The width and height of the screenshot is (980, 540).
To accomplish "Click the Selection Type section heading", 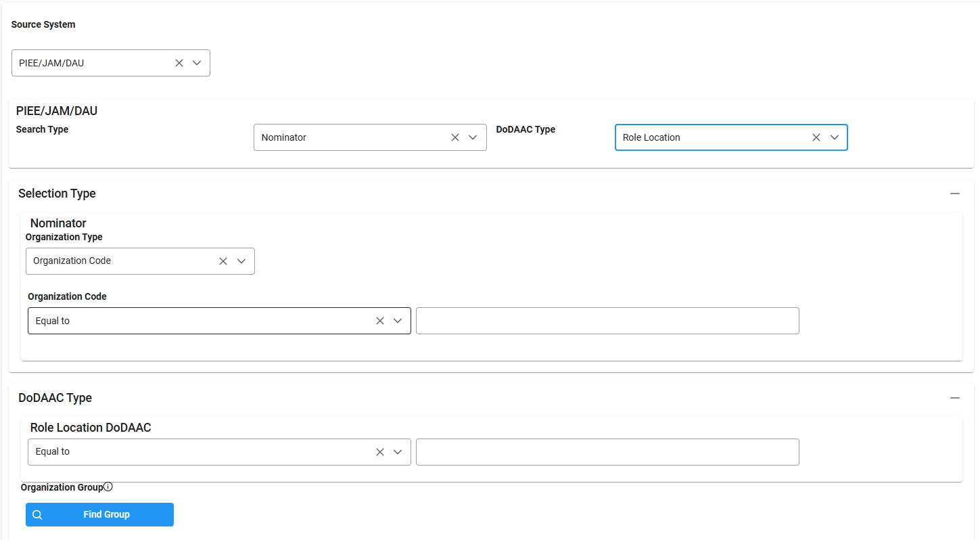I will (x=57, y=194).
